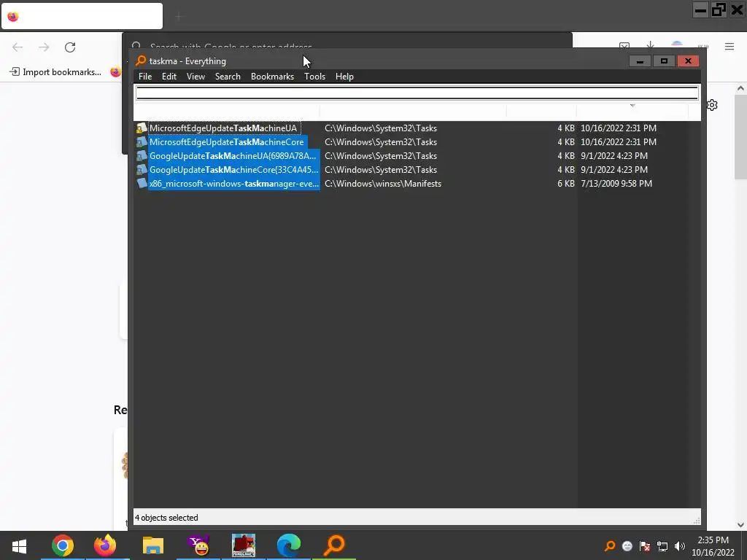Open Google Chrome from the taskbar
The width and height of the screenshot is (747, 560).
tap(63, 545)
